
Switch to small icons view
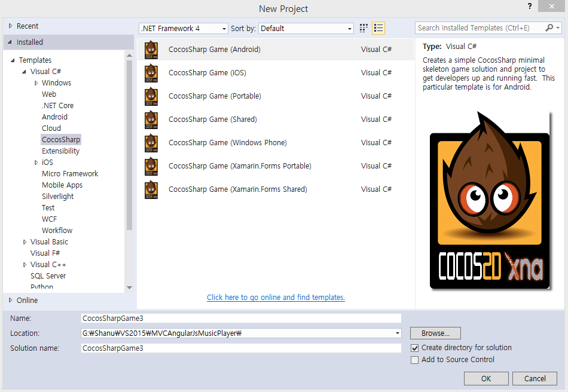tap(364, 28)
